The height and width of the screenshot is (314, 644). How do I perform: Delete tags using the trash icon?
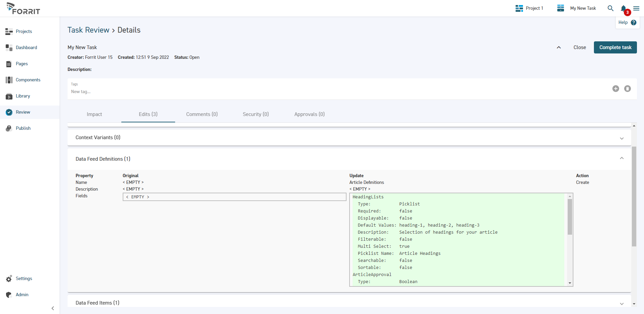point(627,89)
